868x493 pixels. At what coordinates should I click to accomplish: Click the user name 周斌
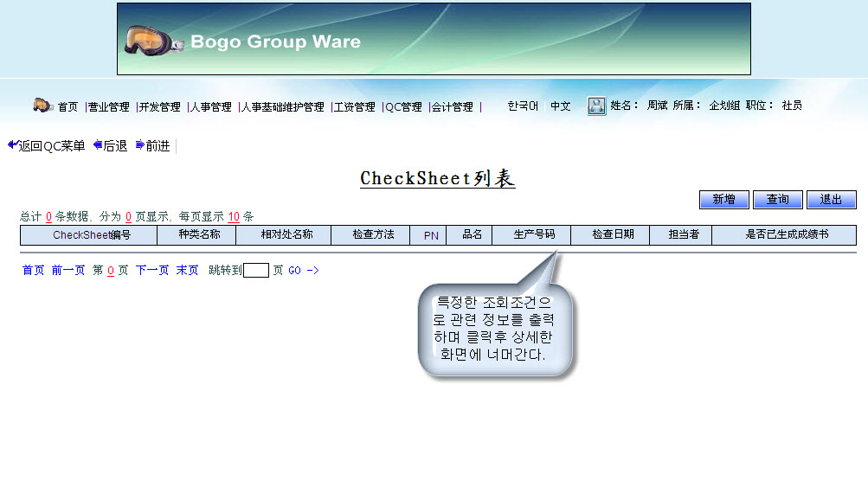pos(657,106)
